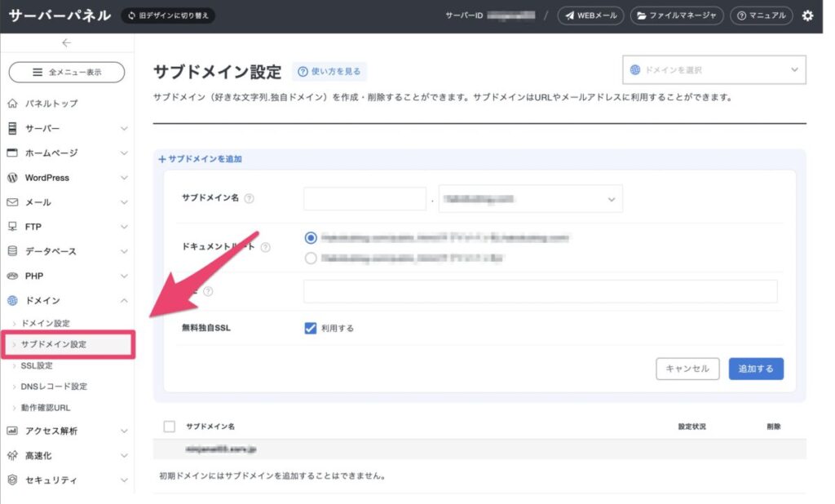The height and width of the screenshot is (504, 835).
Task: Click the subdomain name text field
Action: 364,198
